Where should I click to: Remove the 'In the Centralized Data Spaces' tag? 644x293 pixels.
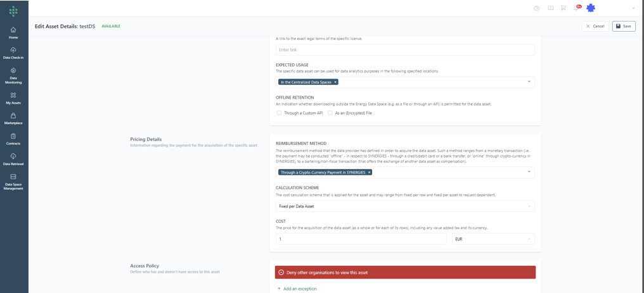(x=335, y=82)
